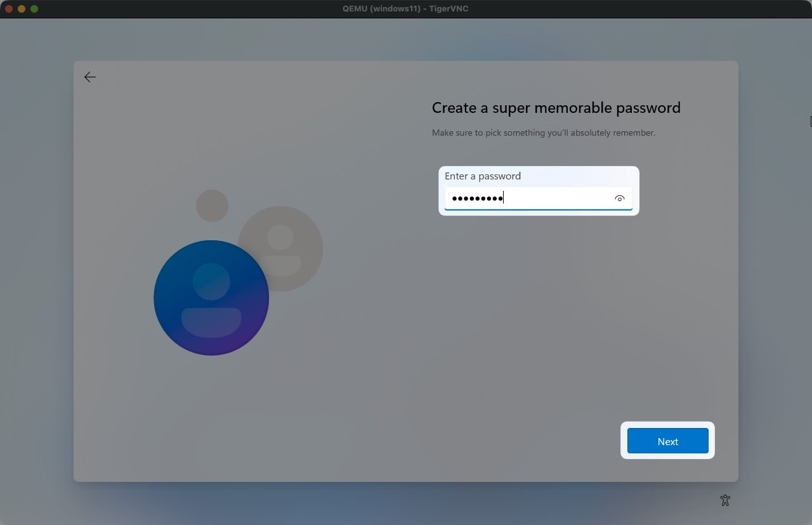Image resolution: width=812 pixels, height=525 pixels.
Task: Click empty space of password field before eye icon
Action: [558, 198]
